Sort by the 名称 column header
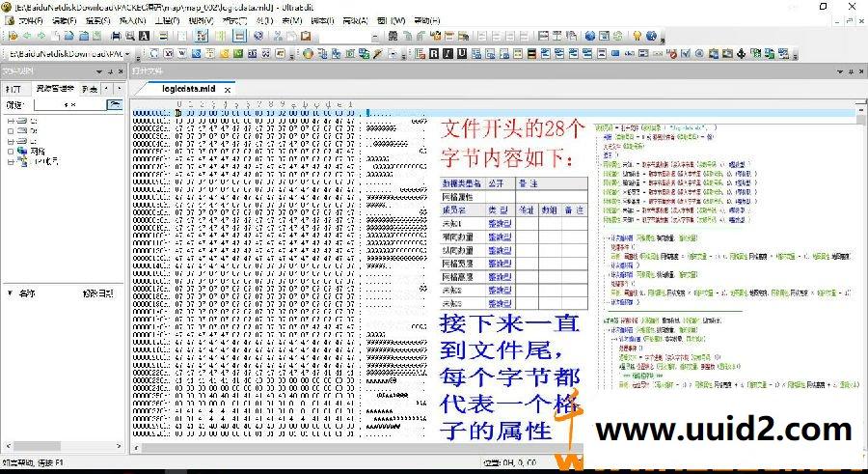 (27, 293)
